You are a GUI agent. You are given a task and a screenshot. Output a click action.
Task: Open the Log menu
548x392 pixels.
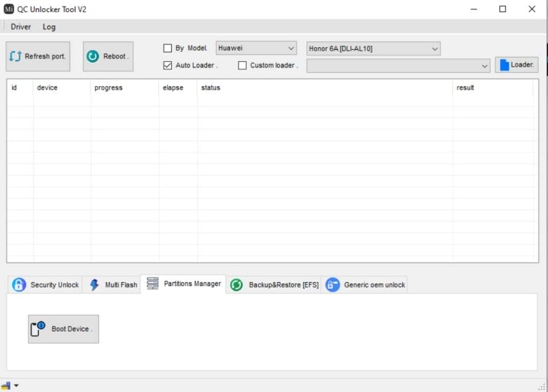49,27
